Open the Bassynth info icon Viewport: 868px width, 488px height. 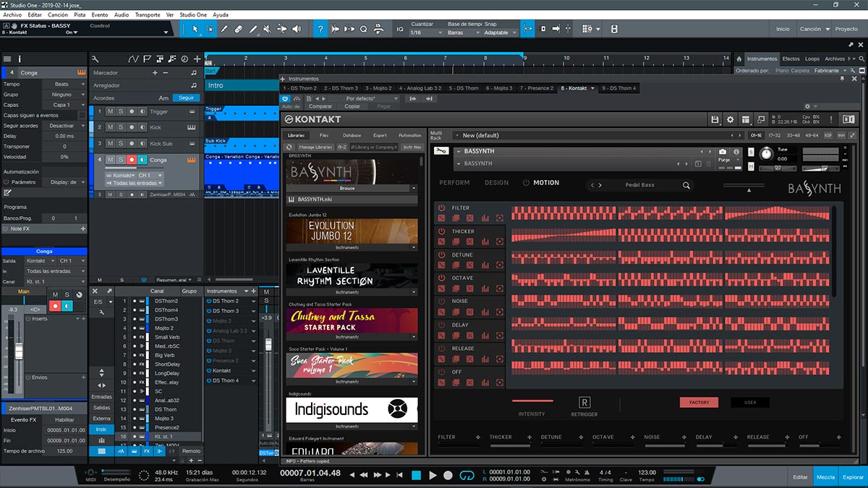pos(737,152)
